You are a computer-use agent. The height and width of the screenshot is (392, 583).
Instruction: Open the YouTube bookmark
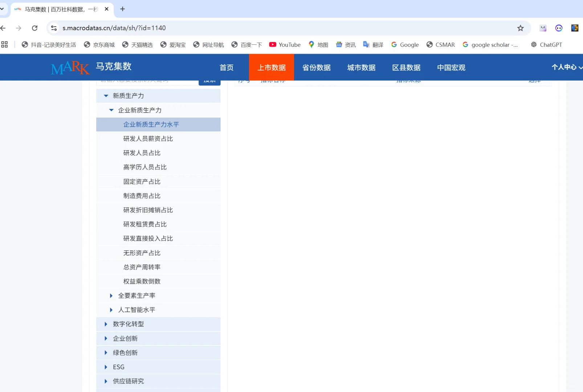[285, 44]
